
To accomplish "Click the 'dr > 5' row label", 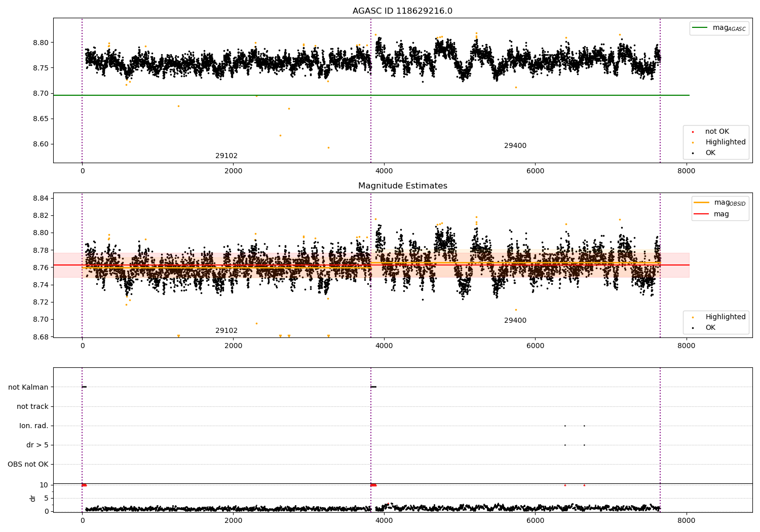I will (37, 445).
